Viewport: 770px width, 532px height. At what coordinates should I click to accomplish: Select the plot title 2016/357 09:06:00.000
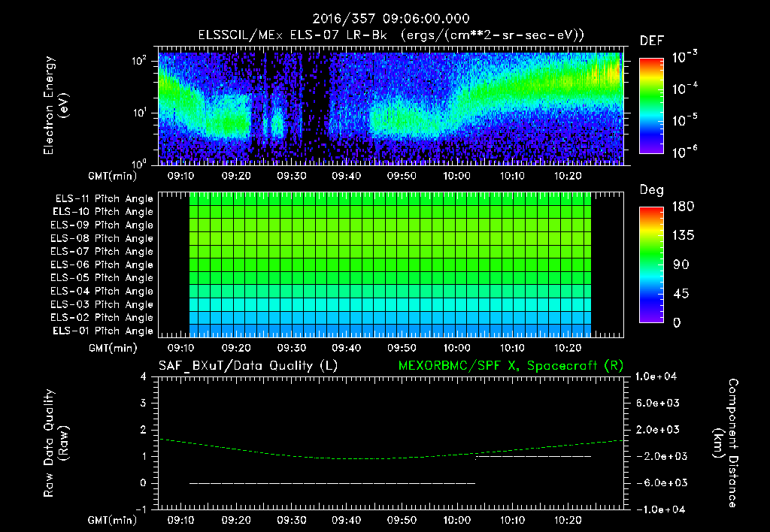point(391,19)
